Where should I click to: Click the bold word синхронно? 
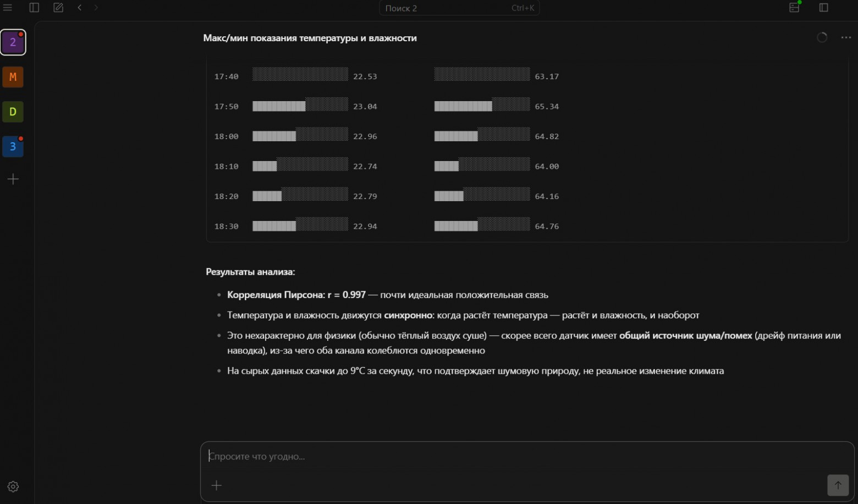point(408,315)
